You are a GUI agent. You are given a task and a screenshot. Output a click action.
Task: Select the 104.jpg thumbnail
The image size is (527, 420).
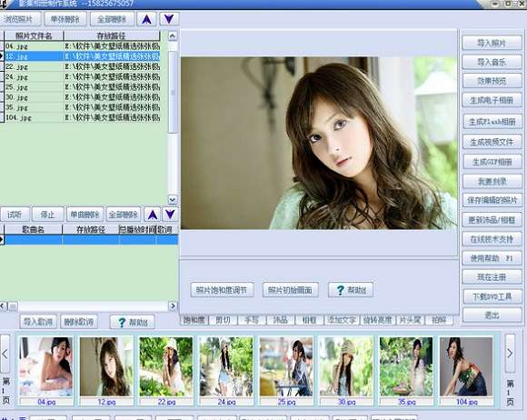coord(466,371)
